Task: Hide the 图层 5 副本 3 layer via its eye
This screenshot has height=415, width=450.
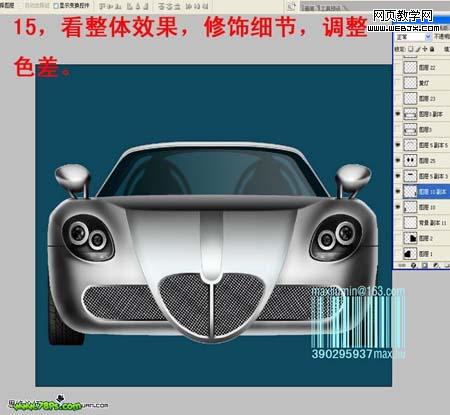Action: 397,176
